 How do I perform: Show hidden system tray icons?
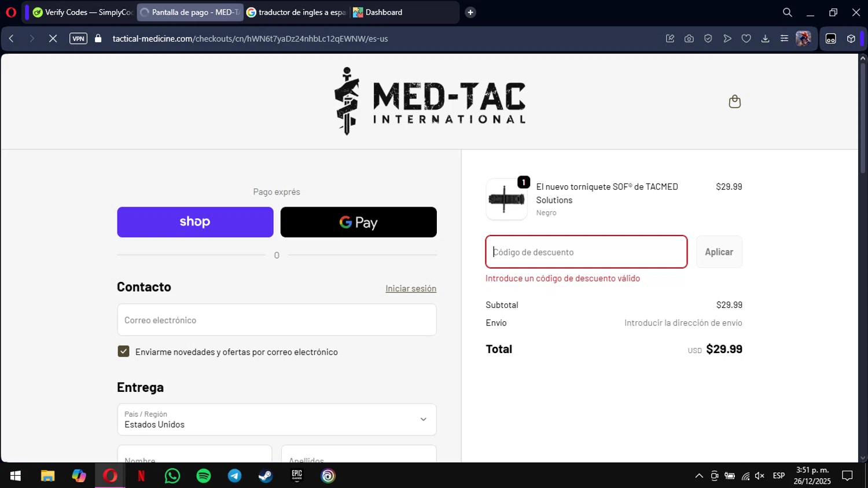(699, 476)
